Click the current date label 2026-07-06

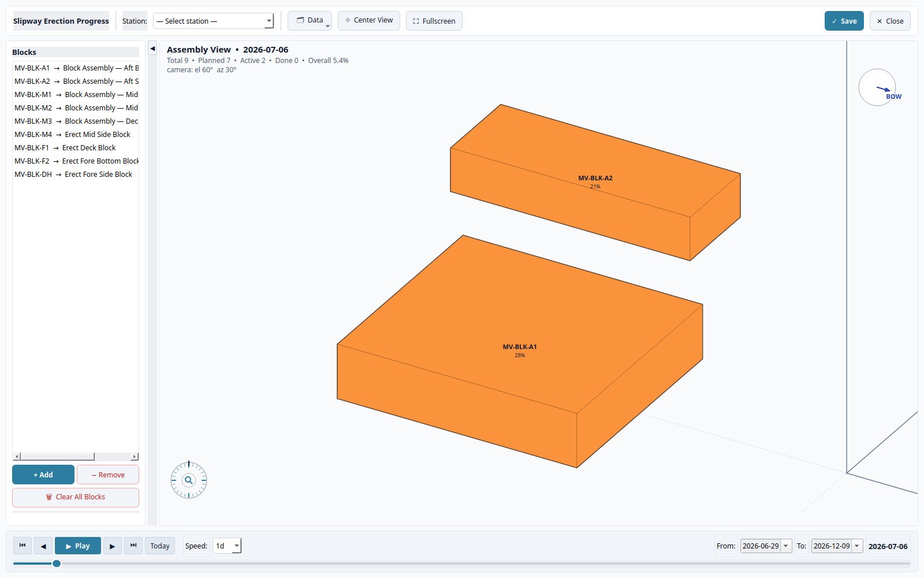(888, 546)
